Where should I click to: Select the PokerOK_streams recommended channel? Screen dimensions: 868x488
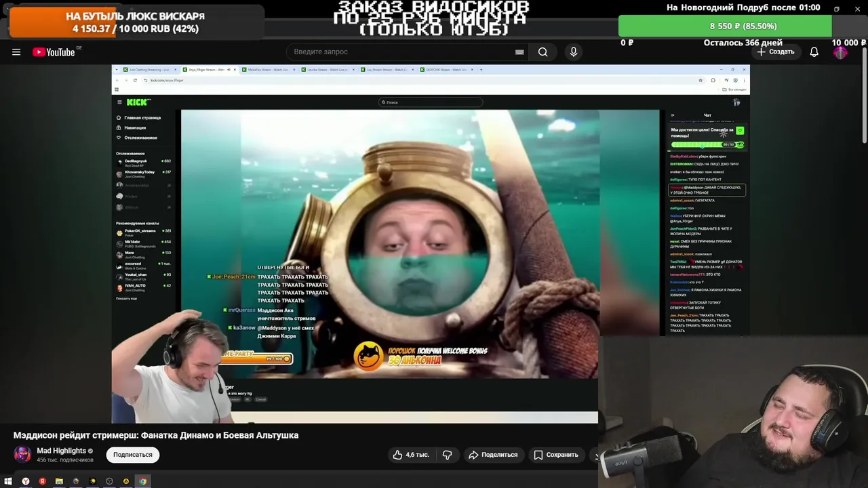144,232
